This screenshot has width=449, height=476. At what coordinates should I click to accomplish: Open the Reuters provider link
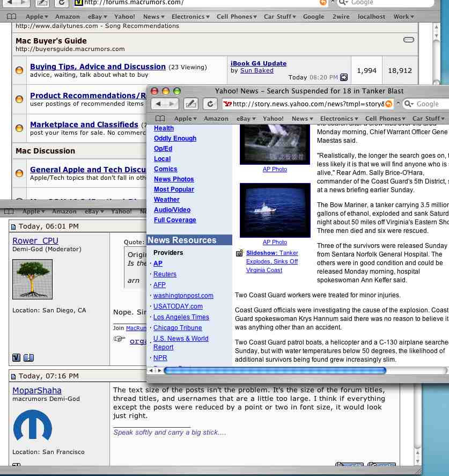(x=165, y=274)
